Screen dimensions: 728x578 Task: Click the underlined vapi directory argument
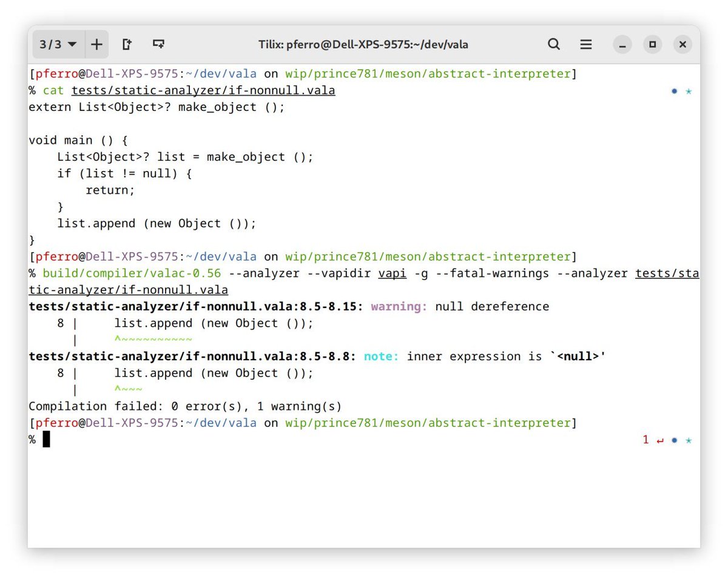(392, 274)
